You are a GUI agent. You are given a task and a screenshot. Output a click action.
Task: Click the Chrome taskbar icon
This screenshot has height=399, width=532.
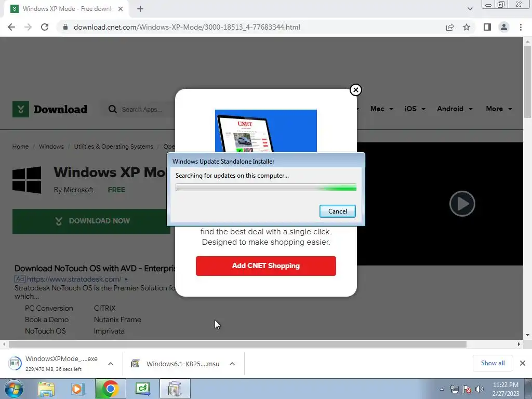click(x=110, y=389)
